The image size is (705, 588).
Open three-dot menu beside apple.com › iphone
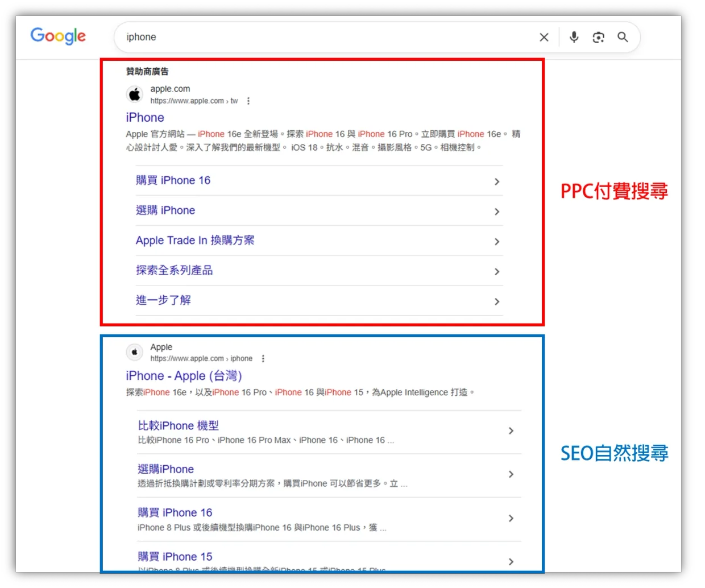(x=263, y=359)
